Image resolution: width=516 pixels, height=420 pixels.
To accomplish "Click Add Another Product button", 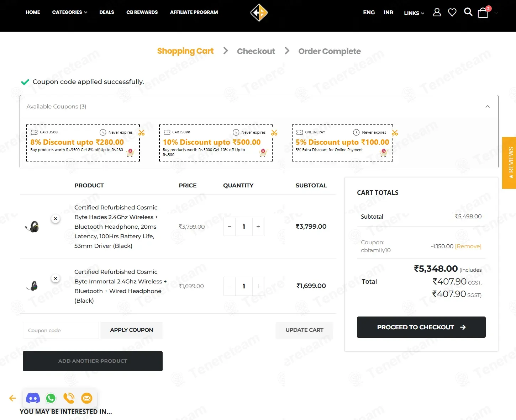I will pos(93,361).
